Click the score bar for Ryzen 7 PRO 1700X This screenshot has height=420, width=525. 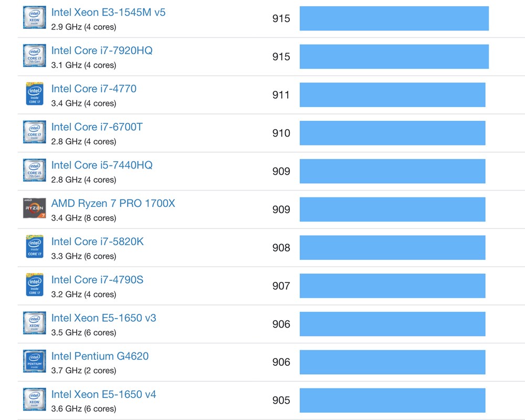tap(392, 209)
